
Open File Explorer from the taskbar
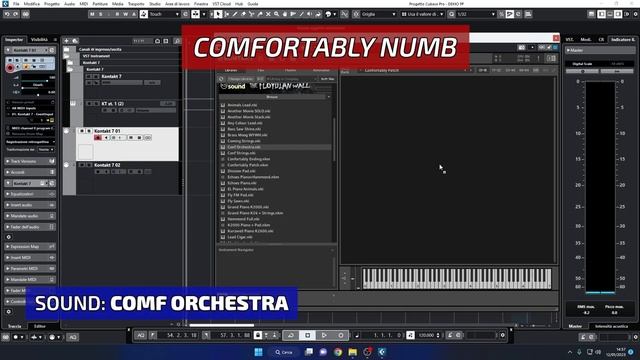pos(353,352)
